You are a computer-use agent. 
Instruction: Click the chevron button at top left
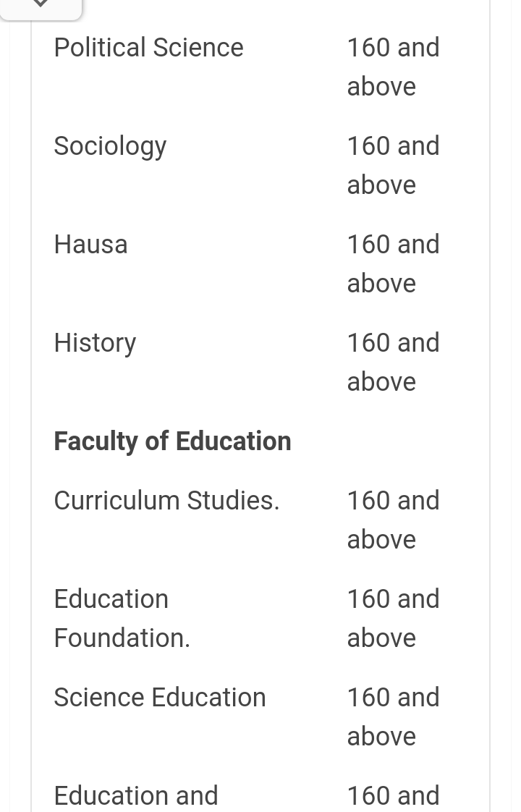click(41, 7)
